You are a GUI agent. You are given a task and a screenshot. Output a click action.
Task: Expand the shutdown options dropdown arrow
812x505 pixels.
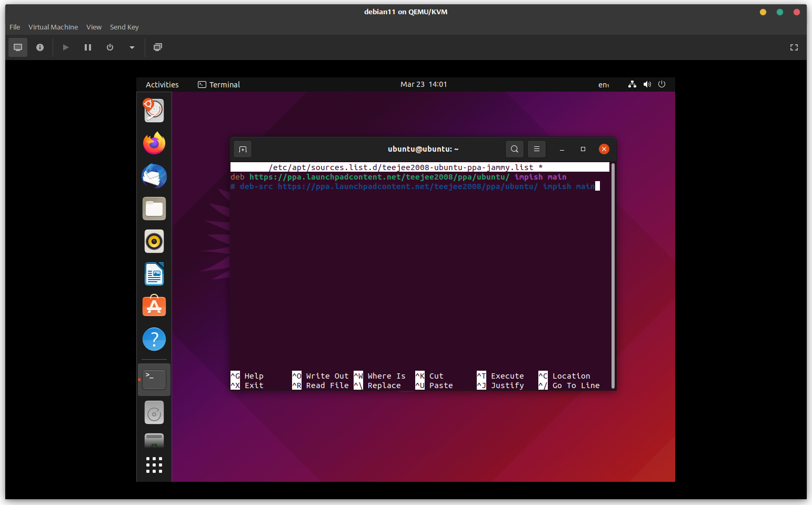[x=132, y=47]
